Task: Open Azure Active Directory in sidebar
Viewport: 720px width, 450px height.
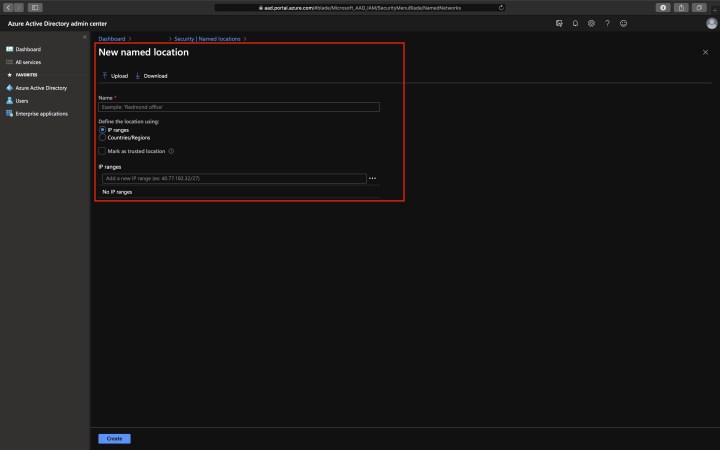Action: coord(41,87)
